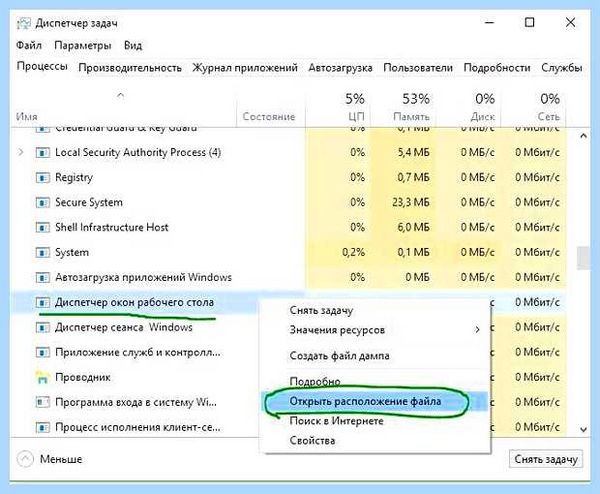Click the 6,0 МБ memory value
This screenshot has height=494, width=600.
[x=414, y=227]
